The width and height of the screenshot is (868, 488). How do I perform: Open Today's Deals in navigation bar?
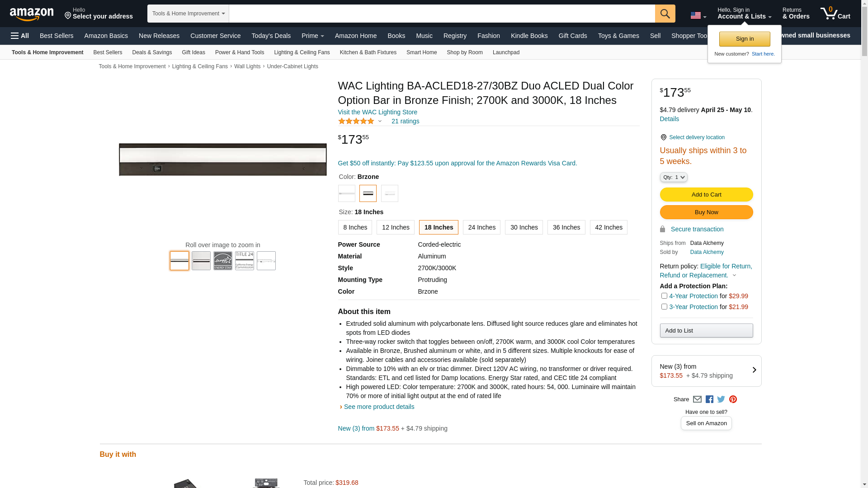point(271,36)
